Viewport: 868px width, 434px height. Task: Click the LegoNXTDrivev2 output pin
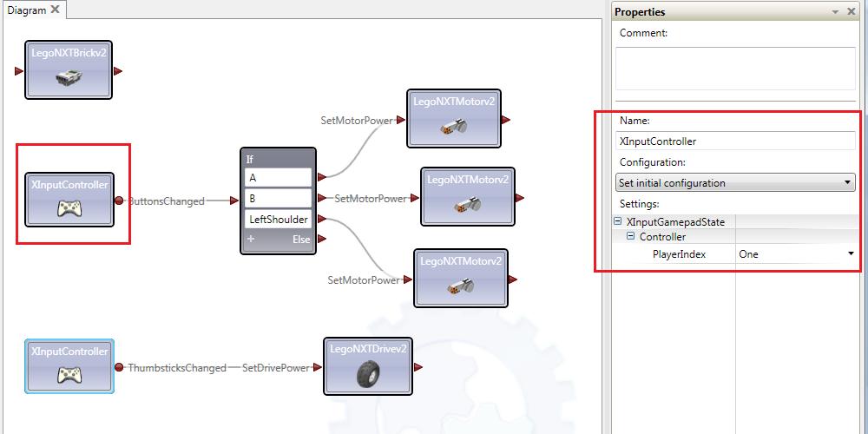click(418, 367)
